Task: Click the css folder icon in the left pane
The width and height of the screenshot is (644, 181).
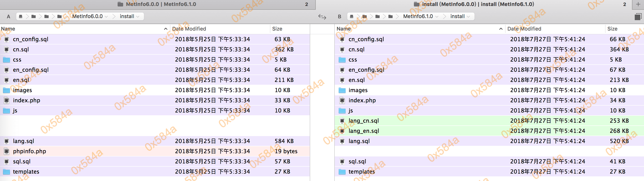Action: click(6, 60)
